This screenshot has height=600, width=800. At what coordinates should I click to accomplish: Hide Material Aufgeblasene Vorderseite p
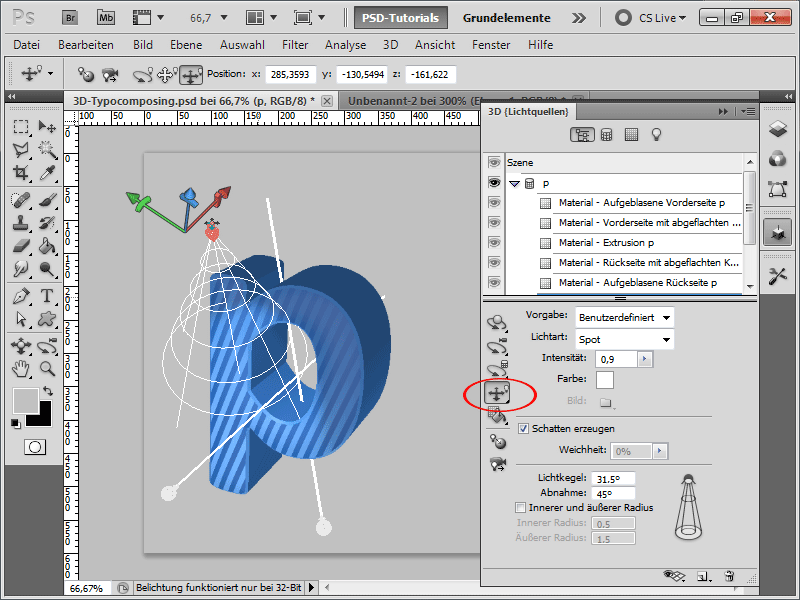(x=494, y=203)
